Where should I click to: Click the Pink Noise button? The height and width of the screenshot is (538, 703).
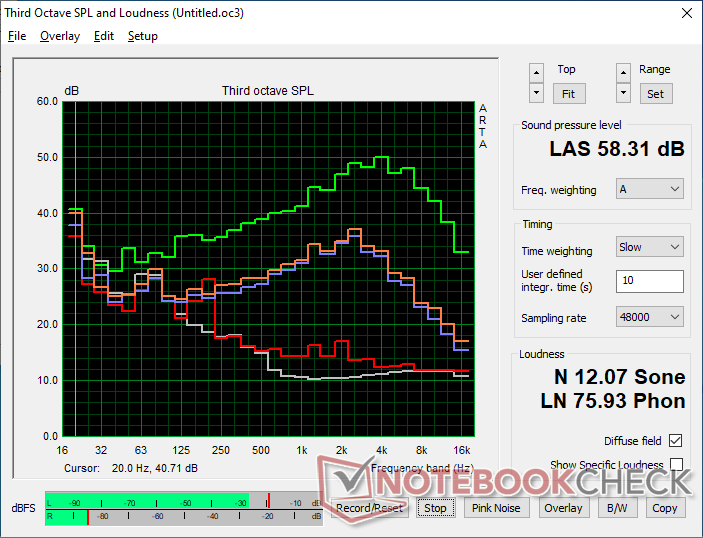click(x=496, y=508)
